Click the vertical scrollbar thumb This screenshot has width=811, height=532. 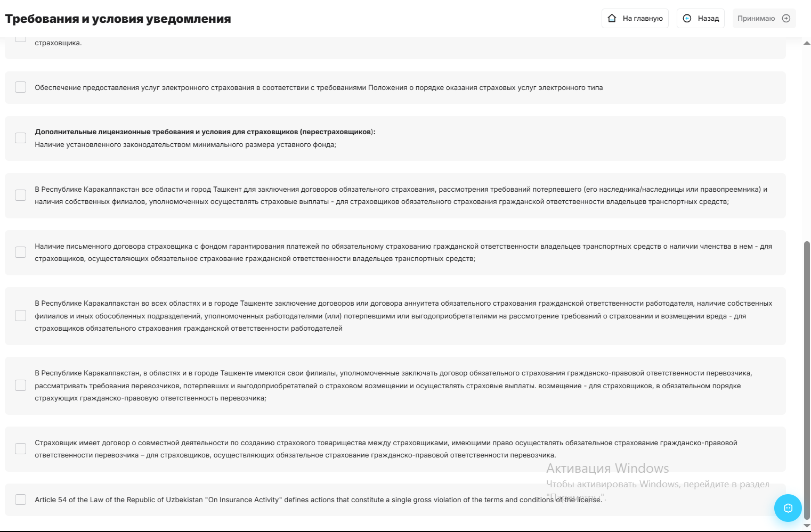coord(807,380)
